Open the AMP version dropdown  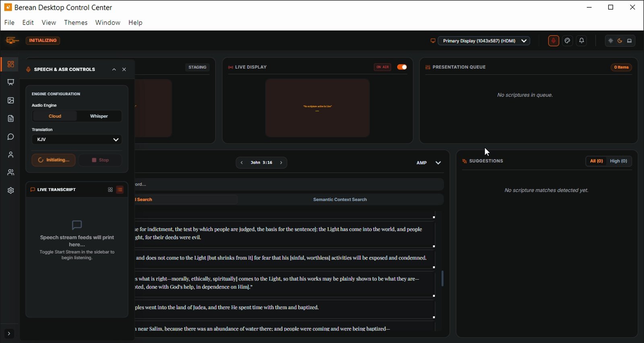[429, 163]
